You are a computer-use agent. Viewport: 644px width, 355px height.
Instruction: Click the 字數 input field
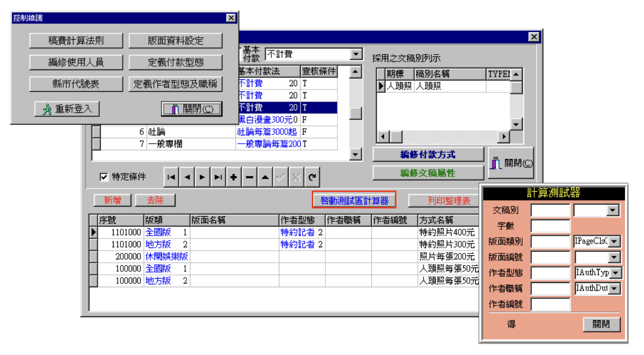pos(550,226)
